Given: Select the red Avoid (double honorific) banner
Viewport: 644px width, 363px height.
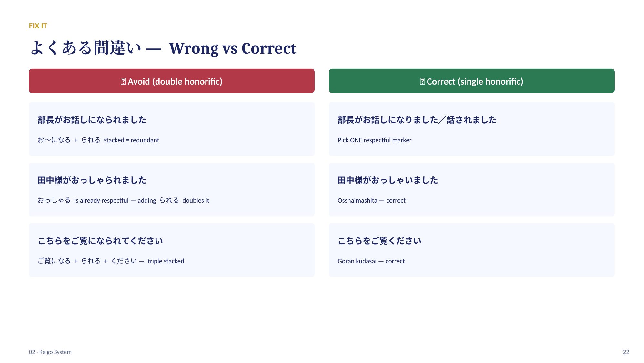Looking at the screenshot, I should click(172, 81).
